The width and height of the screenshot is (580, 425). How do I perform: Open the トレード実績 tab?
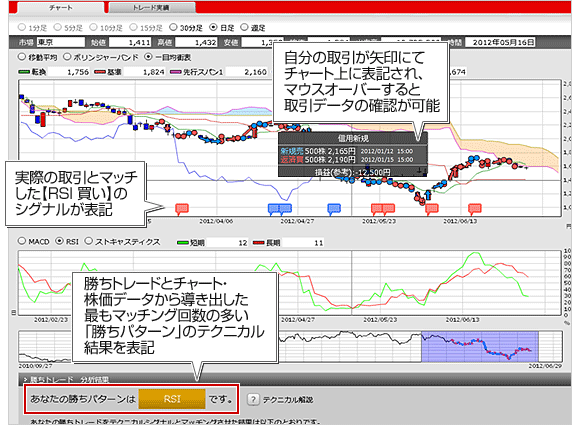(x=152, y=8)
